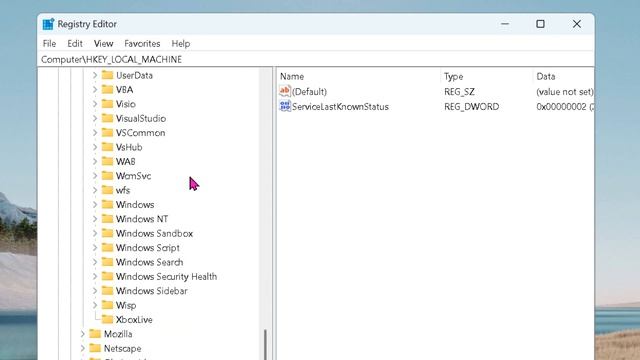This screenshot has width=640, height=360.
Task: Select the XboxLive folder icon
Action: pos(107,319)
